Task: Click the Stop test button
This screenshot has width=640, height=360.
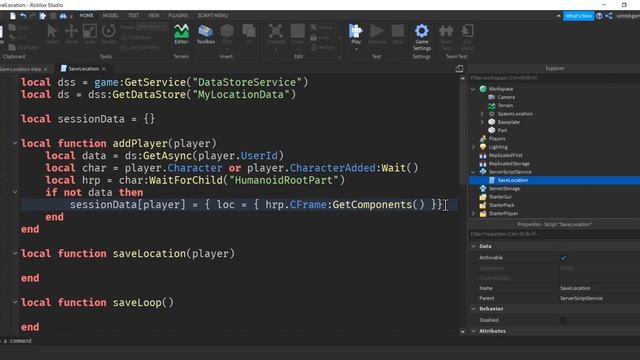Action: (x=398, y=34)
